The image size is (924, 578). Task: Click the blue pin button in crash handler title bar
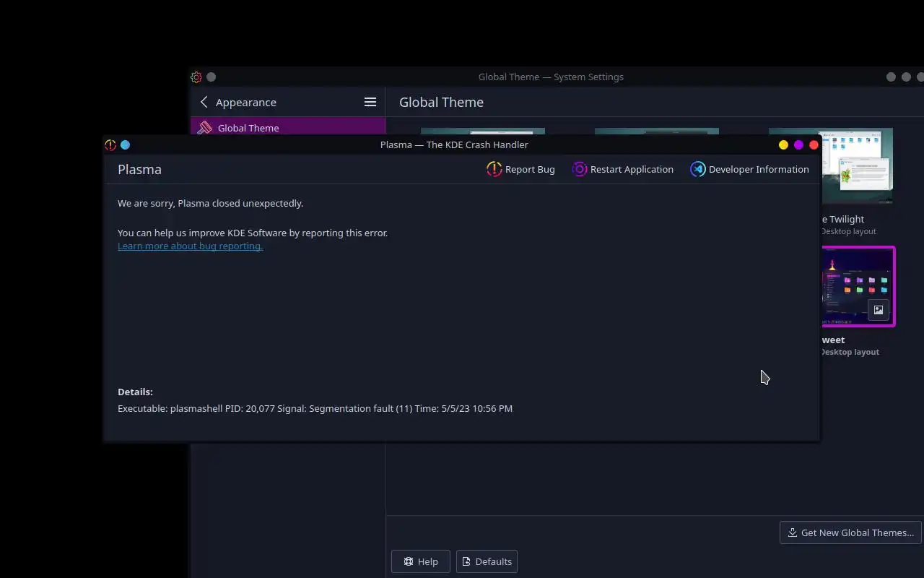tap(125, 144)
